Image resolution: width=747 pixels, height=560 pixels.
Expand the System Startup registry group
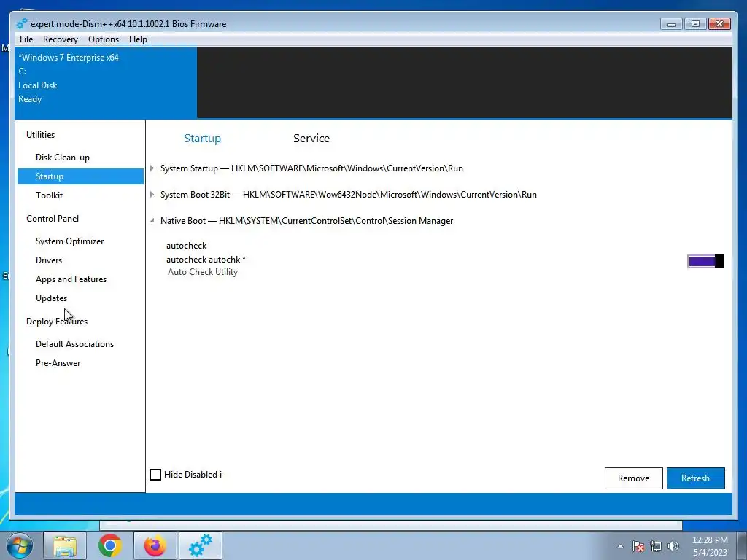pos(152,168)
